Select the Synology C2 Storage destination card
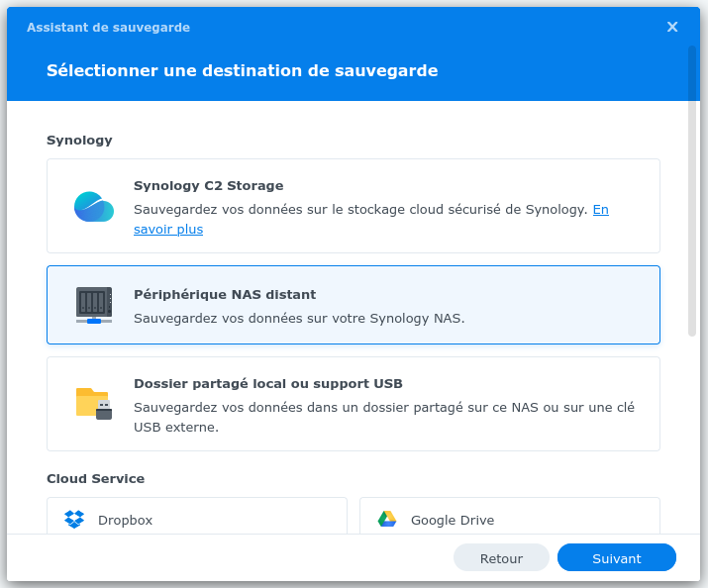Viewport: 708px width, 588px height. pos(354,206)
